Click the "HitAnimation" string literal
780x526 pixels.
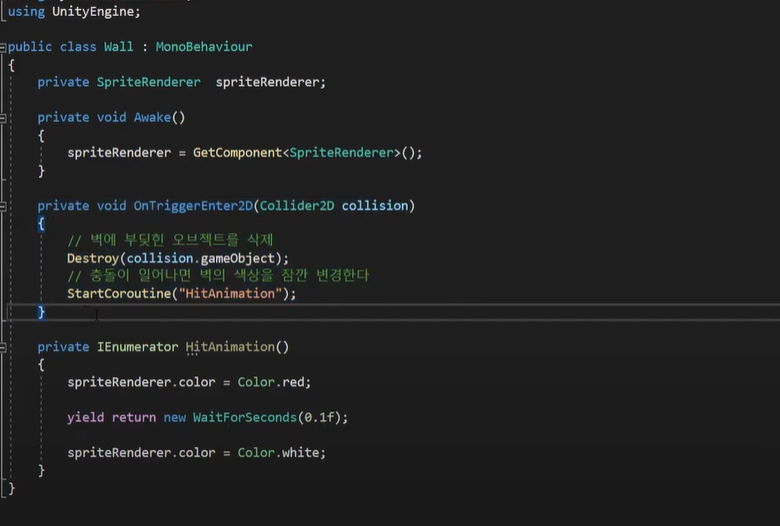pyautogui.click(x=230, y=294)
